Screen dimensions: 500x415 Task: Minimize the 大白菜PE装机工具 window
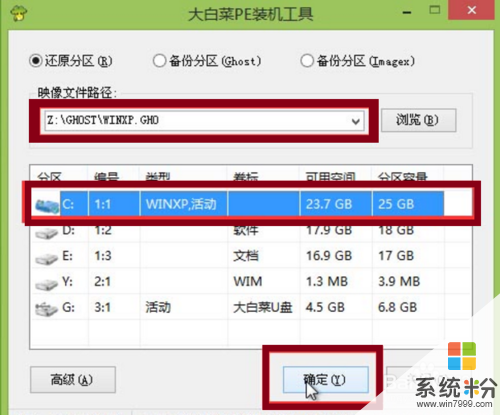click(x=407, y=13)
